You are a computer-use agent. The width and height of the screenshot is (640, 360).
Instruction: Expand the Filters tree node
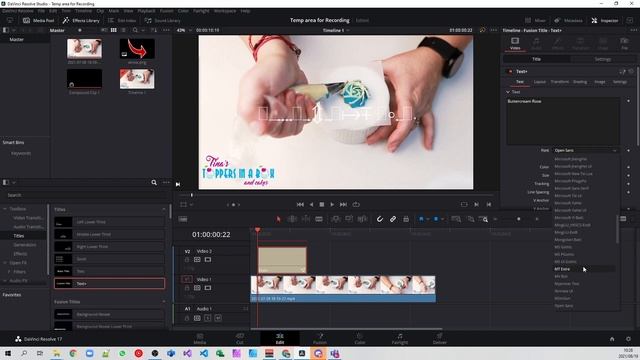[9, 272]
